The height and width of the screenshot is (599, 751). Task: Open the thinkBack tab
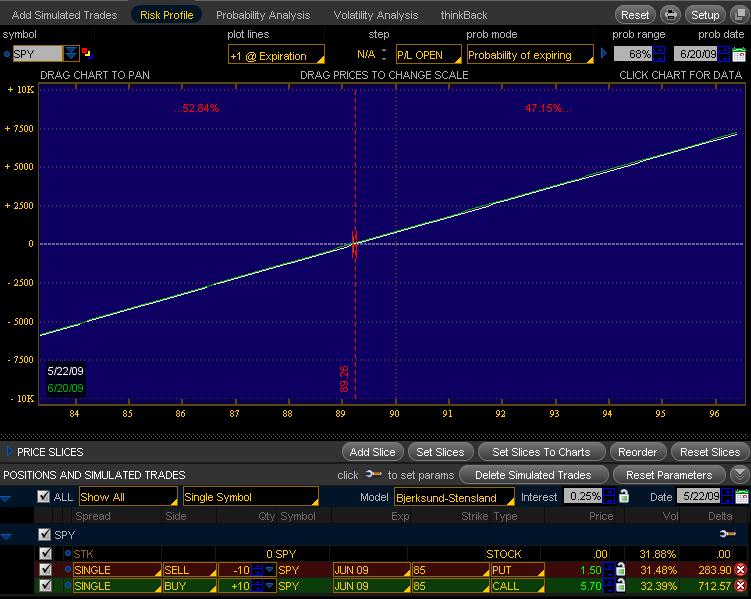(464, 15)
